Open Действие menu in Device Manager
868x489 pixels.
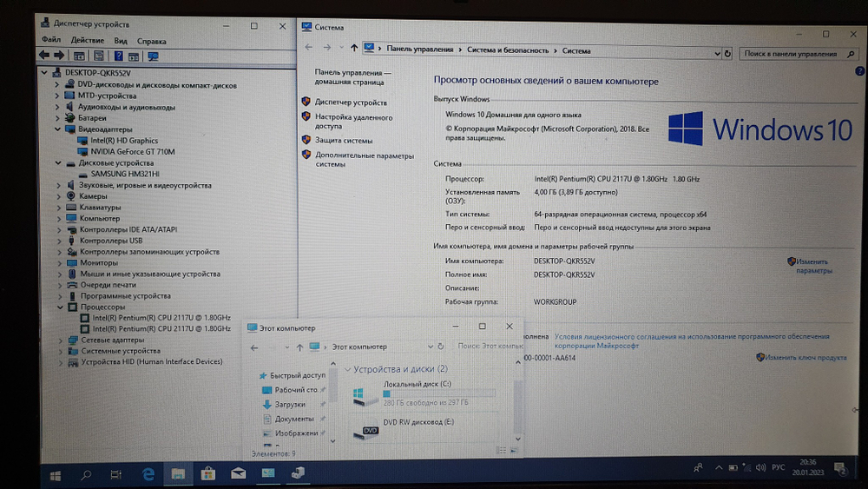click(88, 41)
